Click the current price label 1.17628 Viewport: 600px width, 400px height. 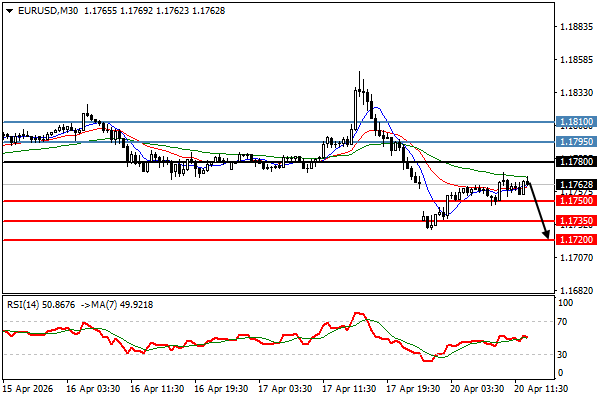click(575, 184)
